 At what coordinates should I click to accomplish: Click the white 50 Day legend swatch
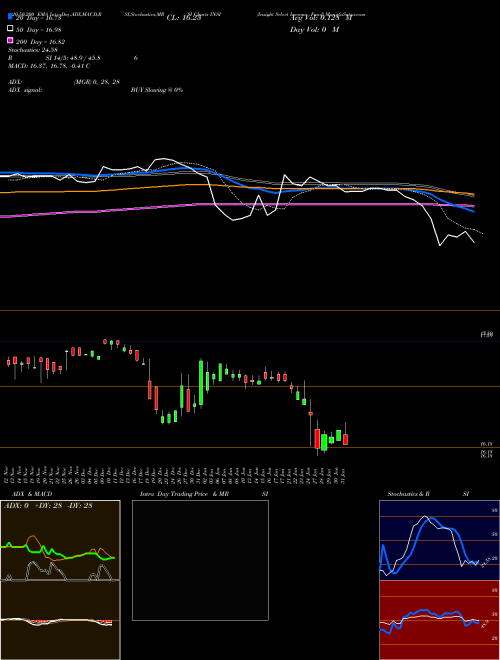[10, 29]
